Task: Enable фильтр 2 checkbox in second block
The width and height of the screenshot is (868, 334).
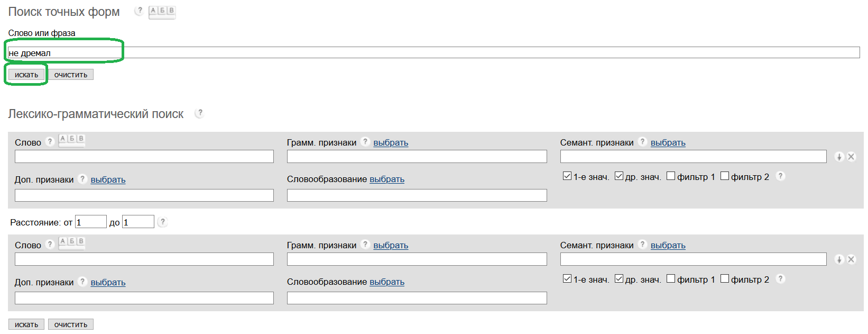Action: pyautogui.click(x=725, y=279)
